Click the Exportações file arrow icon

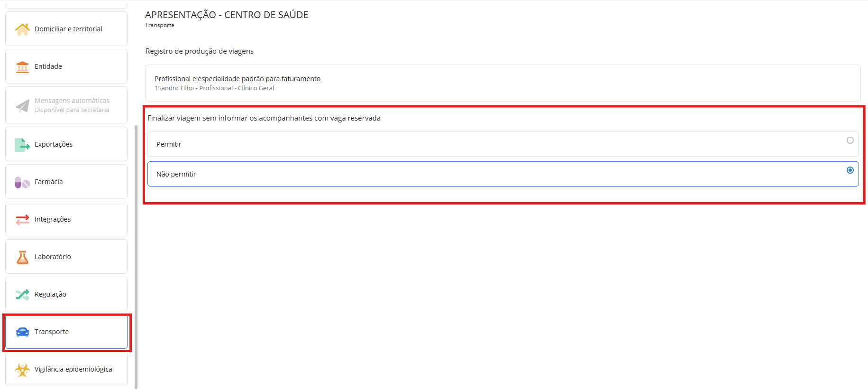22,145
